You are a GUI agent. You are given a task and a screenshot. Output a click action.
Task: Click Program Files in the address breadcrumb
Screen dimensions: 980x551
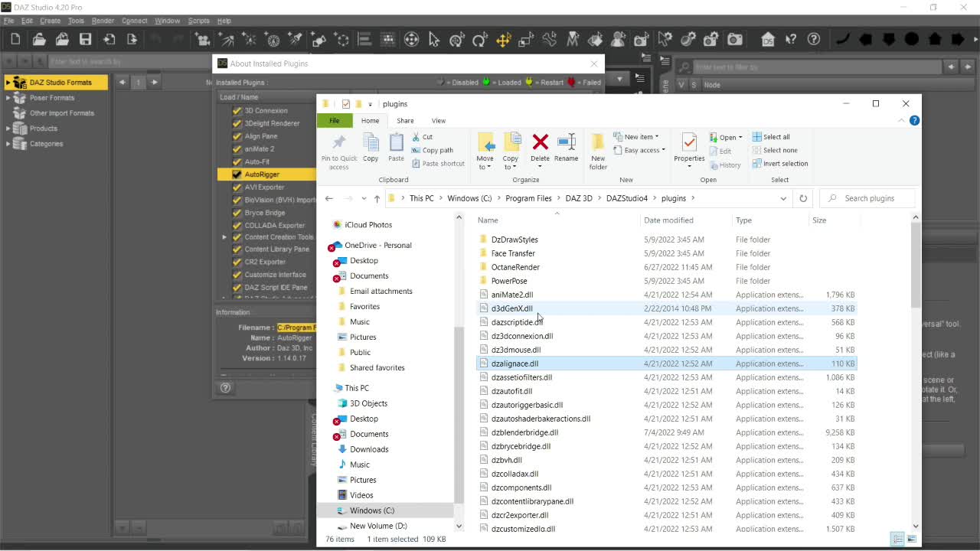pyautogui.click(x=528, y=198)
